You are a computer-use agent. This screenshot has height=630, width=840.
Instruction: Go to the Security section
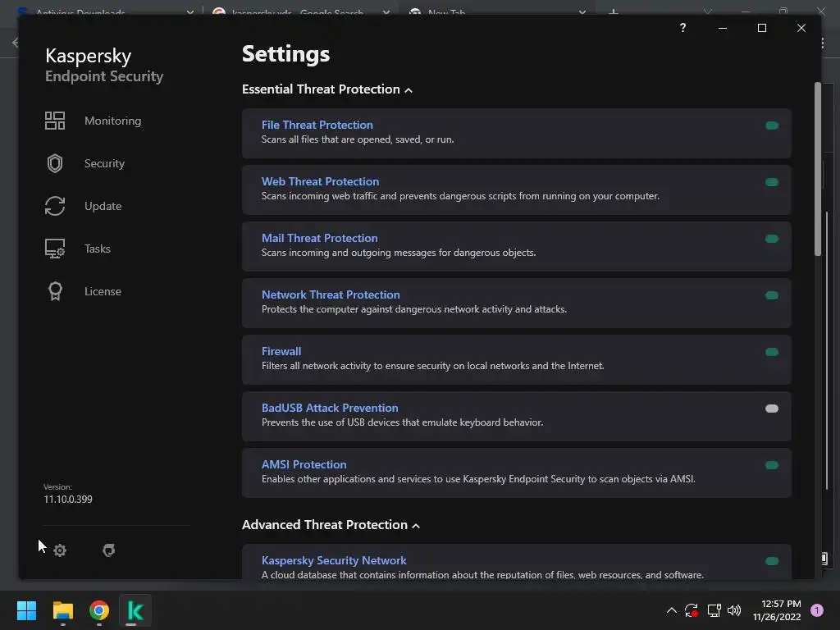(x=104, y=163)
